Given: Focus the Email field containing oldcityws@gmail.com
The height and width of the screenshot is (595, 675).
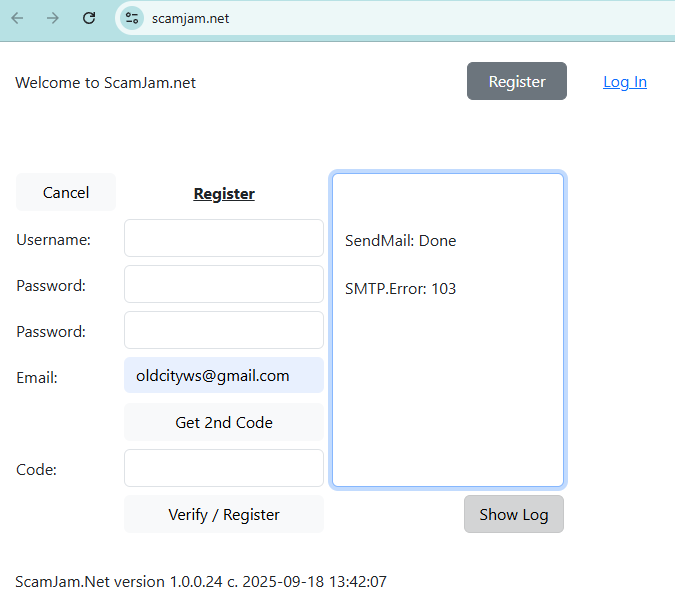Looking at the screenshot, I should click(x=224, y=376).
